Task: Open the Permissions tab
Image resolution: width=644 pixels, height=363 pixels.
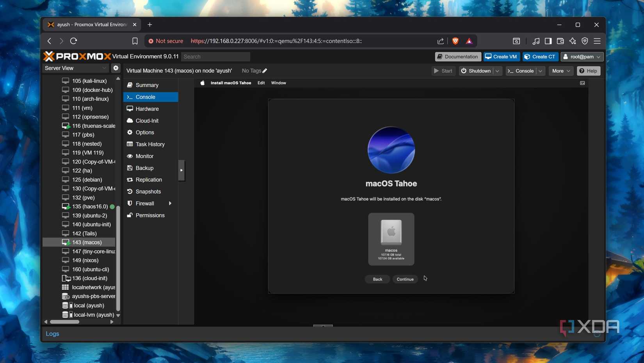Action: tap(151, 215)
